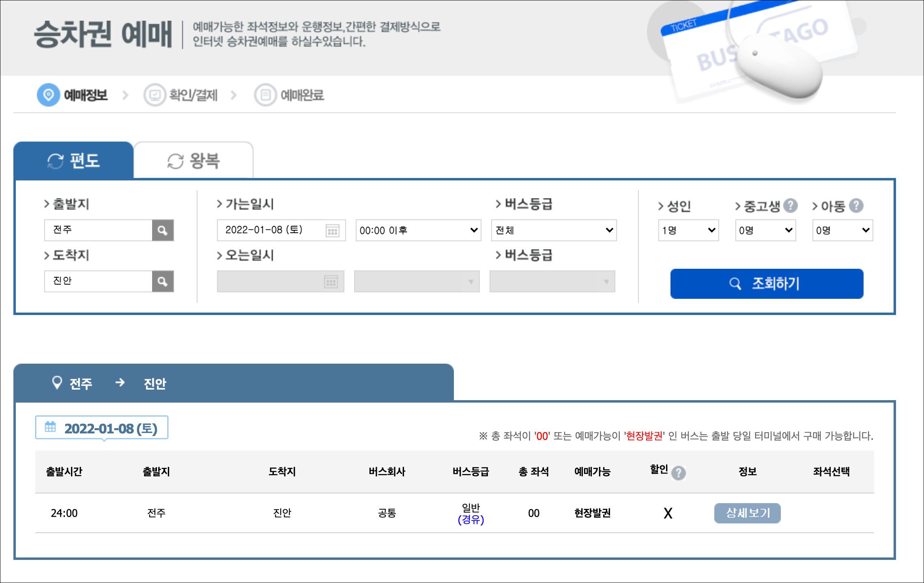This screenshot has height=583, width=924.
Task: Click the 예매정보 step location icon
Action: [x=48, y=95]
